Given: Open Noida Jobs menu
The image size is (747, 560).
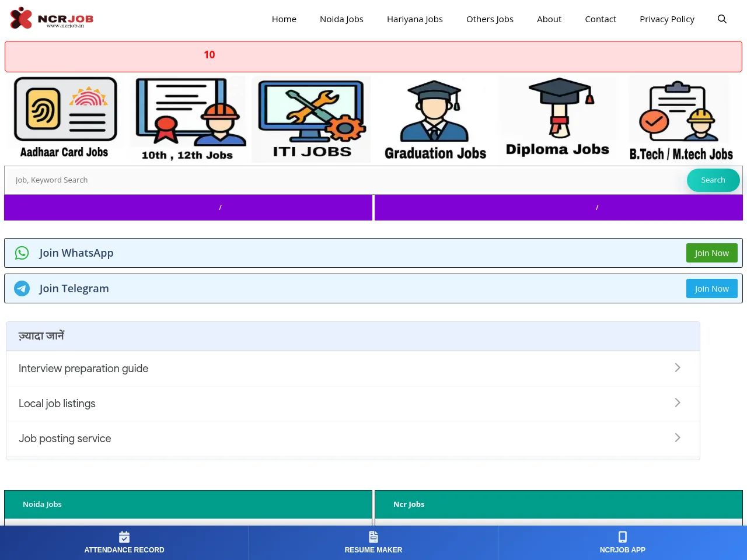Looking at the screenshot, I should point(341,19).
